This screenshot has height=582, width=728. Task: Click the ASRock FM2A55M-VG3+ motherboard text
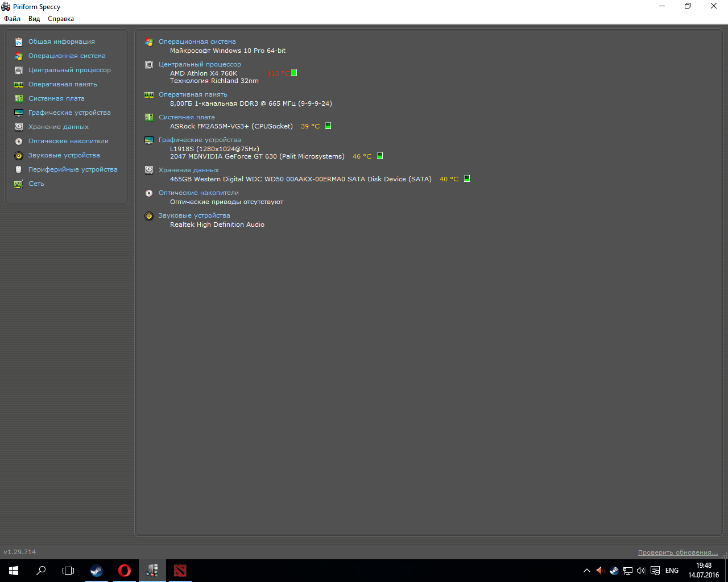[x=231, y=126]
